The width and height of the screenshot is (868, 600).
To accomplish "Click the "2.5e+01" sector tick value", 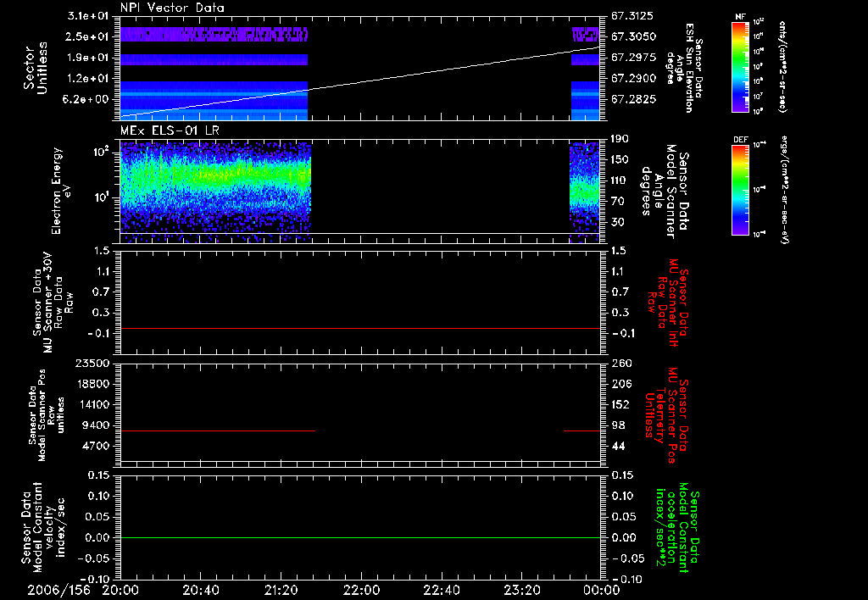I will tap(88, 36).
